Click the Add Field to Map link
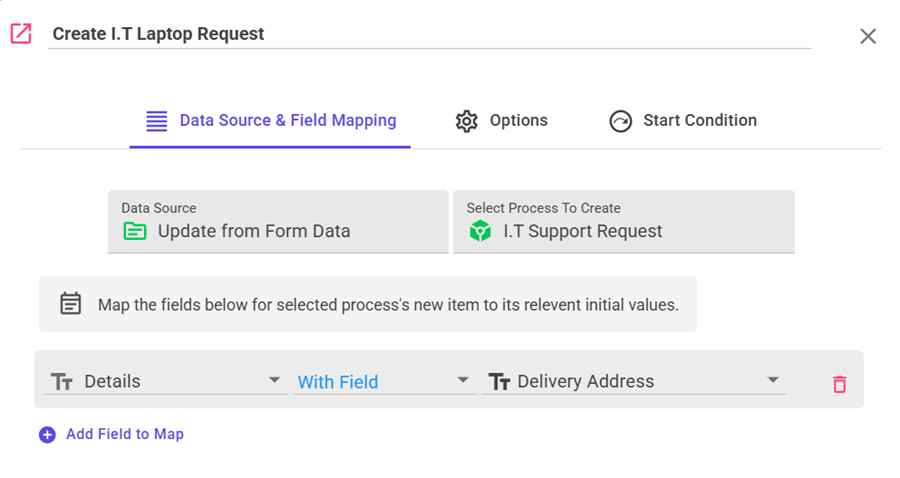The width and height of the screenshot is (900, 478). (x=124, y=434)
